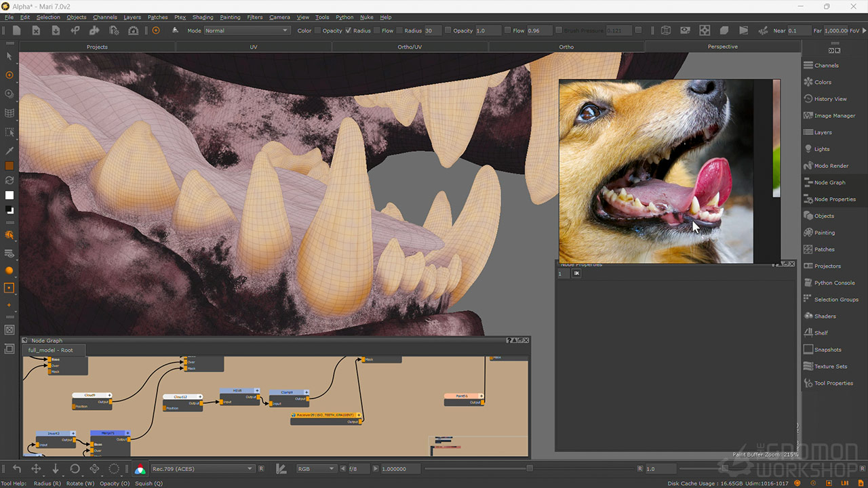Image resolution: width=868 pixels, height=488 pixels.
Task: Open the Rec.709 (ACES) colorspace dropdown
Action: tap(202, 468)
